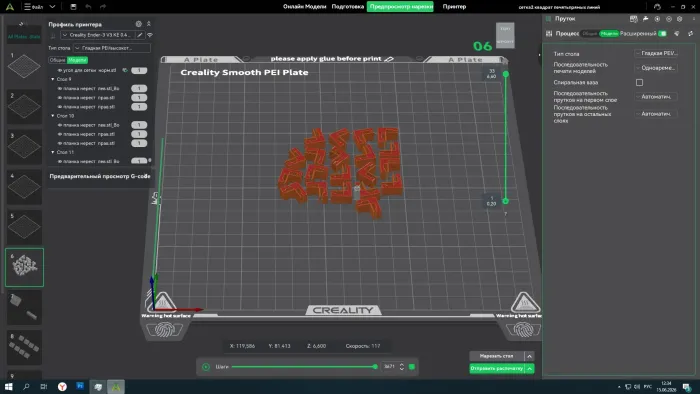
Task: Collapse the Слой 9 tree group
Action: click(53, 79)
